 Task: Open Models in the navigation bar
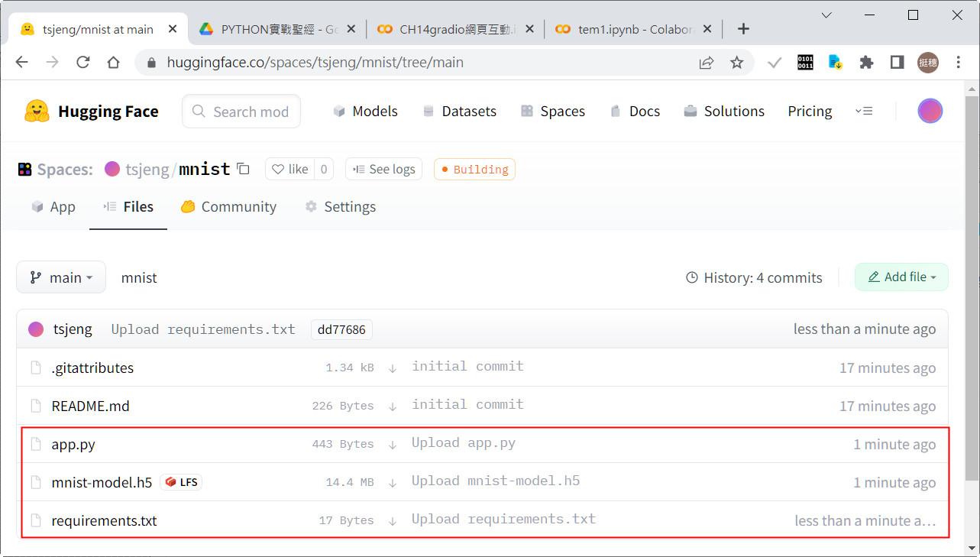tap(365, 112)
